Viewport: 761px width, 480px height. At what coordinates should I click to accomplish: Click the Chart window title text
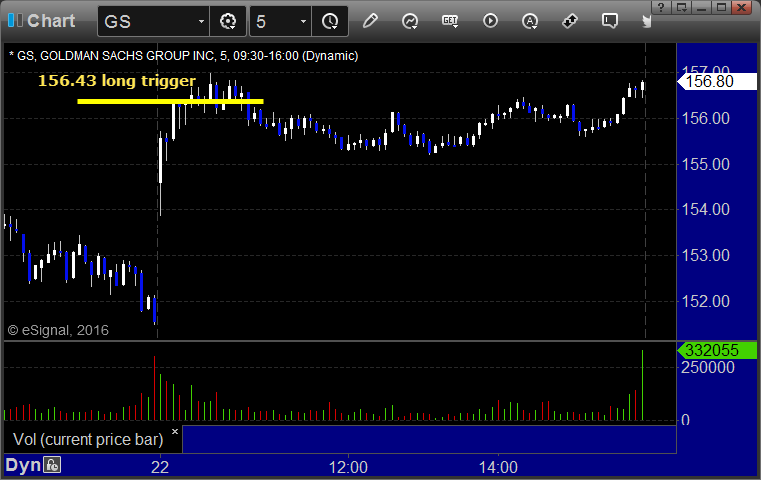tap(51, 21)
